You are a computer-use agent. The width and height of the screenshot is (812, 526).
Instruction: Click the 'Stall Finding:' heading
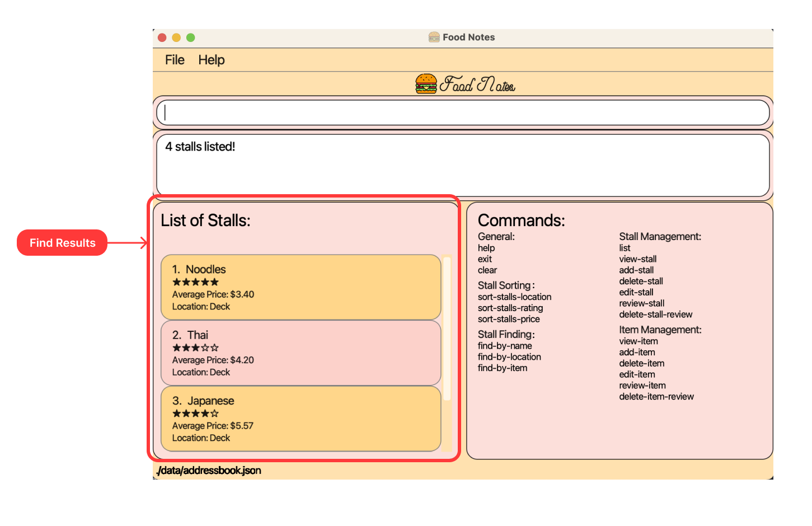click(x=506, y=335)
